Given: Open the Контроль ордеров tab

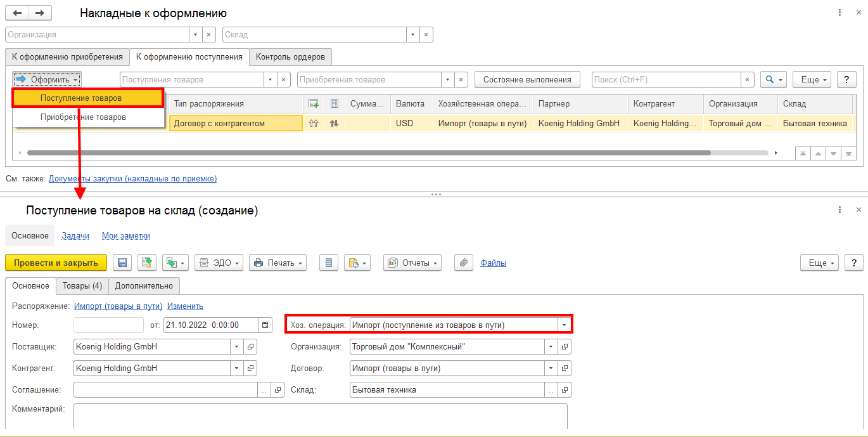Looking at the screenshot, I should (290, 56).
